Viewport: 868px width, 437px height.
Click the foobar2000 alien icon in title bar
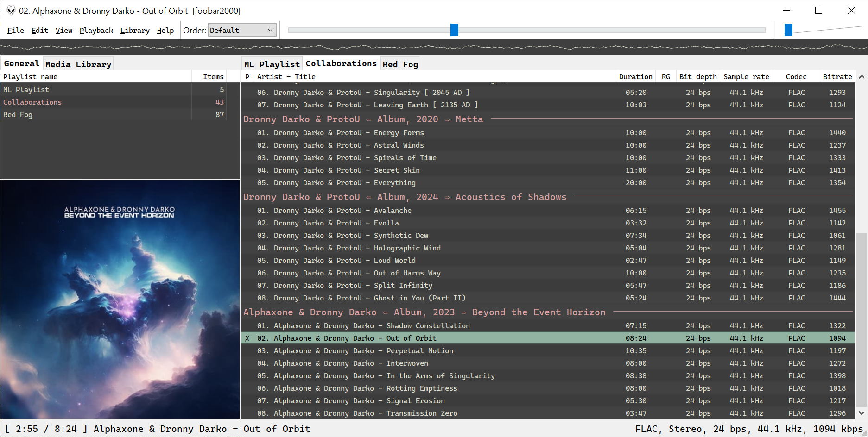coord(11,10)
